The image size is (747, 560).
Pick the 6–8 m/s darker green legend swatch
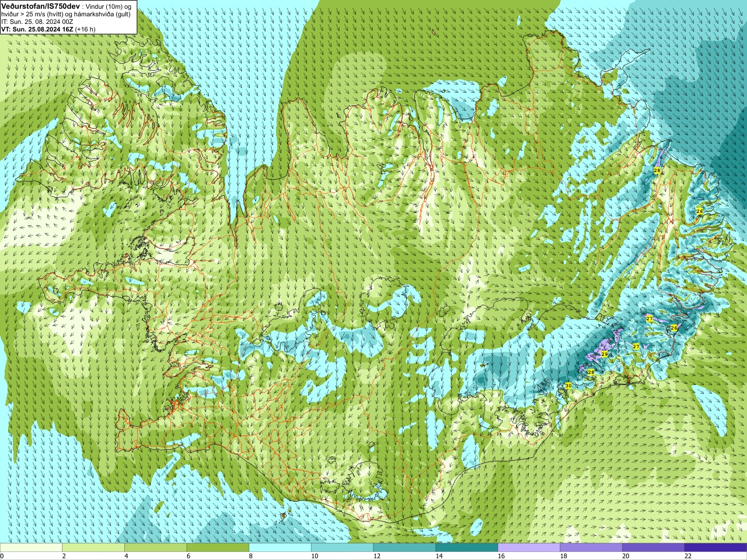pyautogui.click(x=218, y=548)
